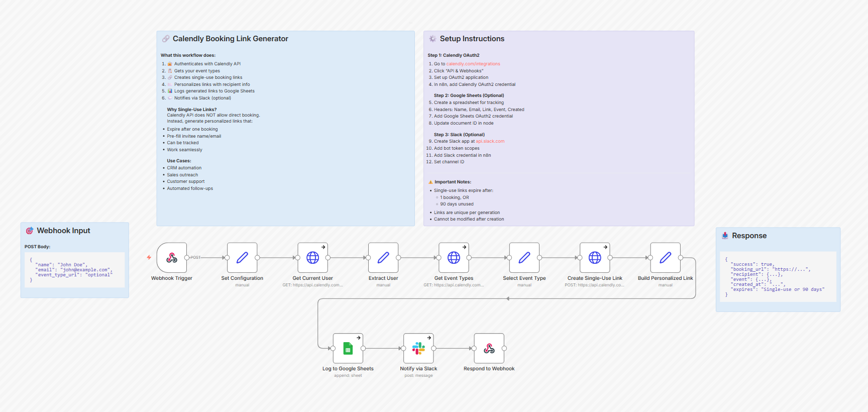
Task: Click 'Step 2: Google Sheets (Optional)' heading
Action: tap(469, 95)
